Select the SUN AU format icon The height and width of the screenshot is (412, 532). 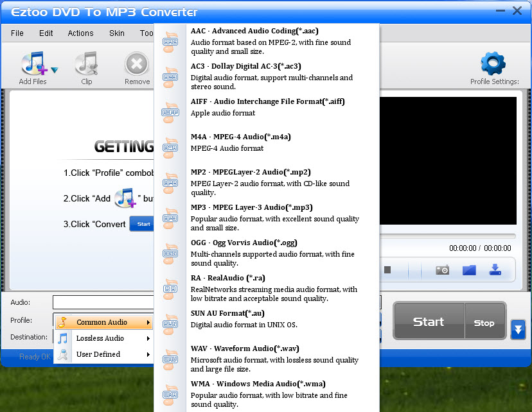[x=170, y=324]
